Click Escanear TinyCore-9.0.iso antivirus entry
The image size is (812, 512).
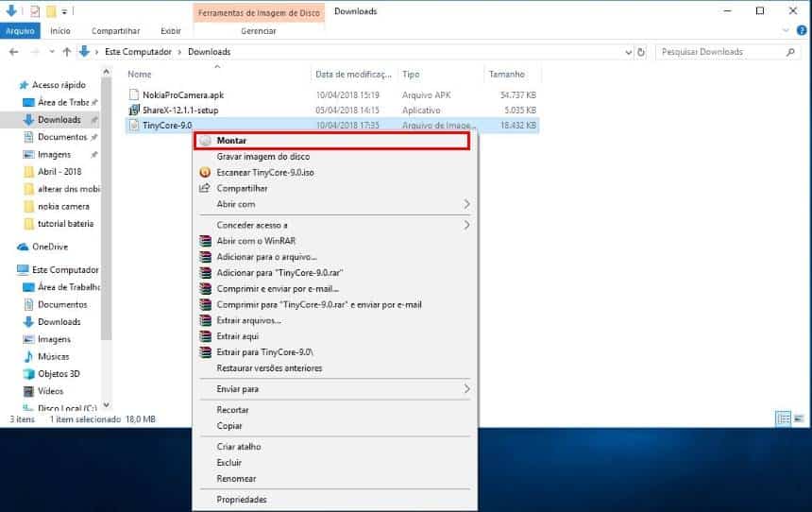(264, 173)
